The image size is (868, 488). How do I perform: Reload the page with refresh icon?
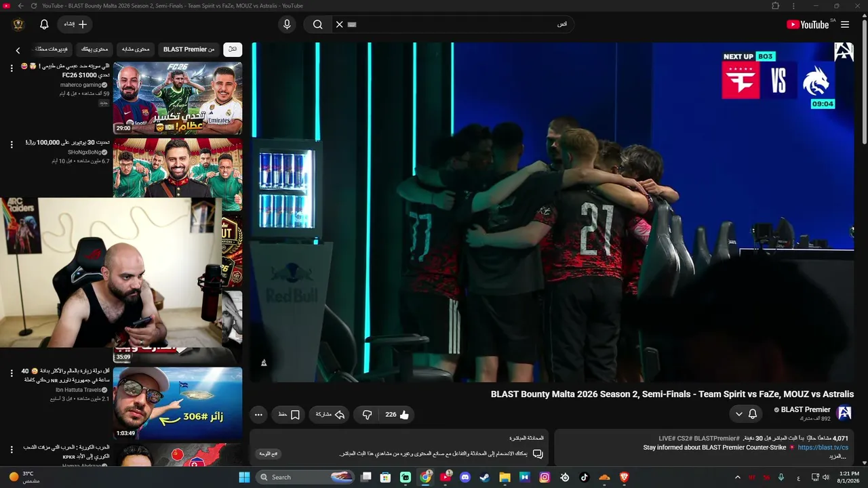34,6
